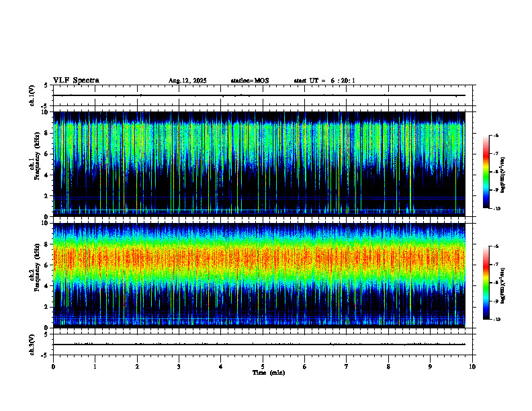
Task: Click time axis tick label "0"
Action: coord(53,367)
